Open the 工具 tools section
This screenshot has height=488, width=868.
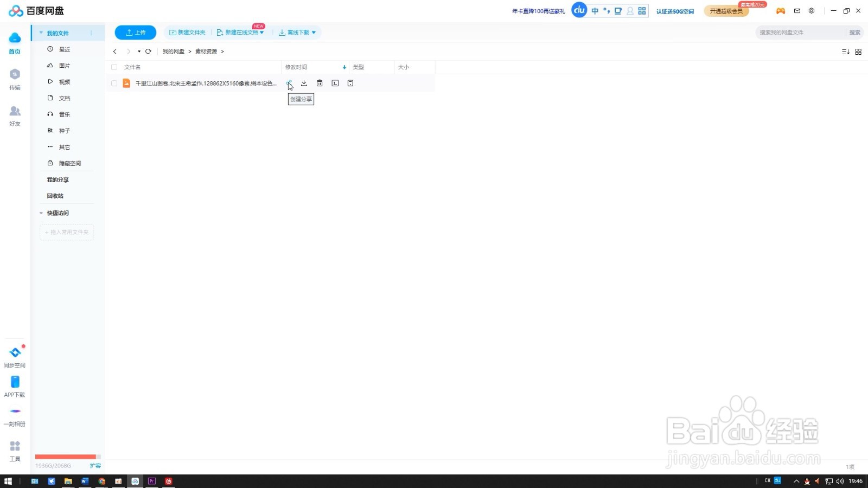15,451
